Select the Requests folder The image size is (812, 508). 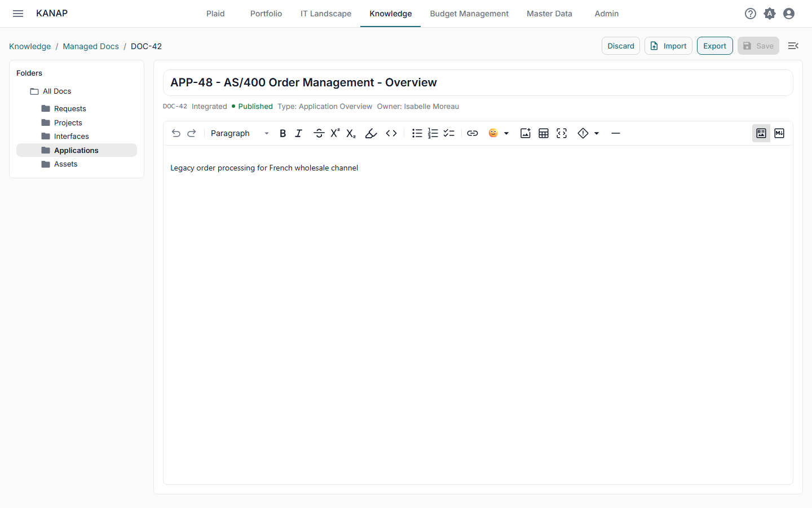[x=77, y=108]
